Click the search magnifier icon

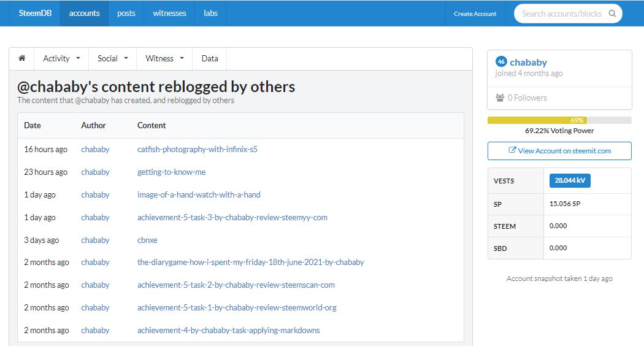612,13
